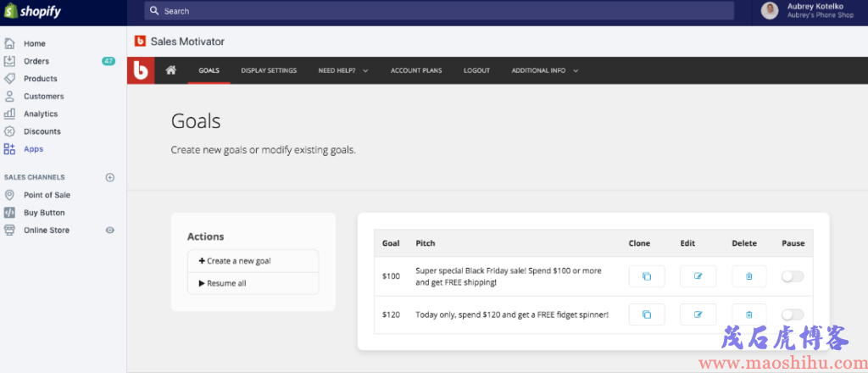Click the Online Store shop icon

pyautogui.click(x=9, y=231)
